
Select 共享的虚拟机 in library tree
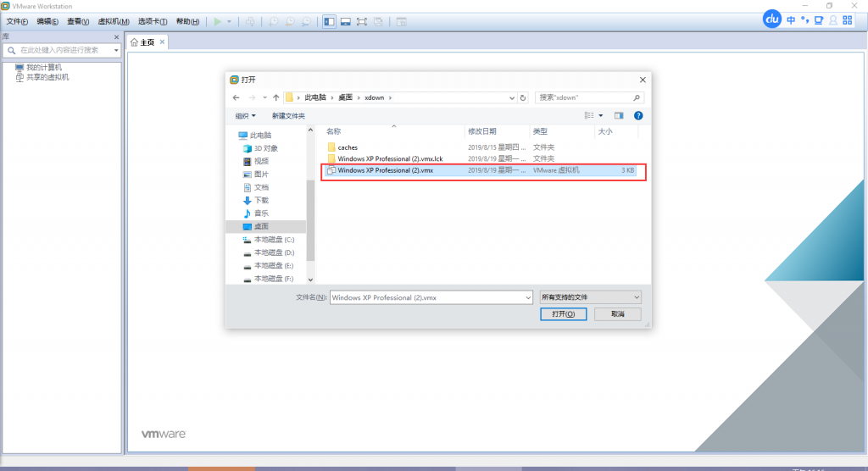point(47,77)
